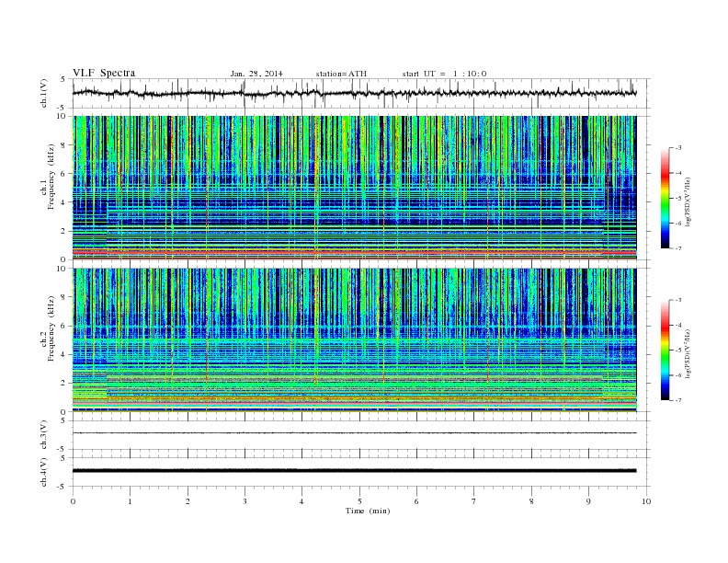Image resolution: width=728 pixels, height=563 pixels.
Task: Click the "start UT = 1:10:0" header text
Action: [x=444, y=74]
